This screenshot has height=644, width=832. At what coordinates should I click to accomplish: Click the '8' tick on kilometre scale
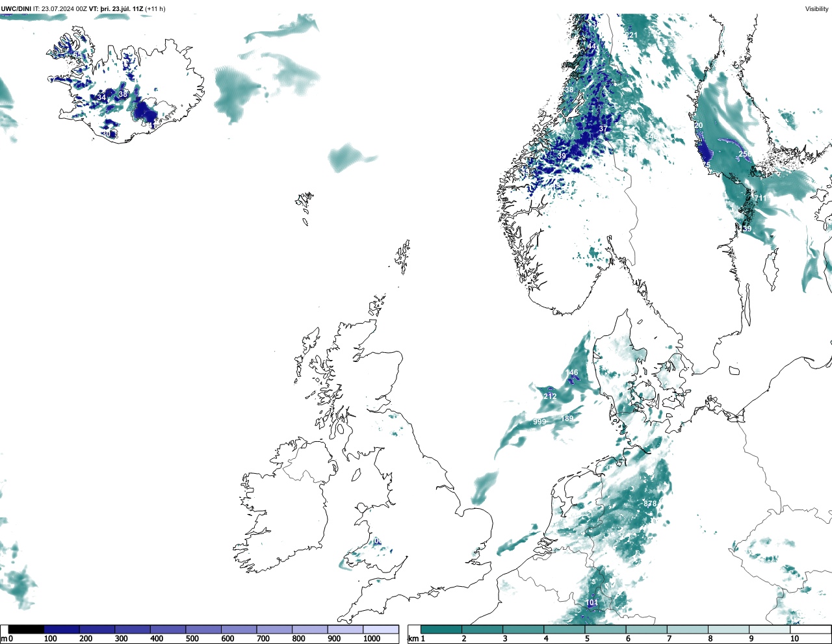[x=710, y=639]
